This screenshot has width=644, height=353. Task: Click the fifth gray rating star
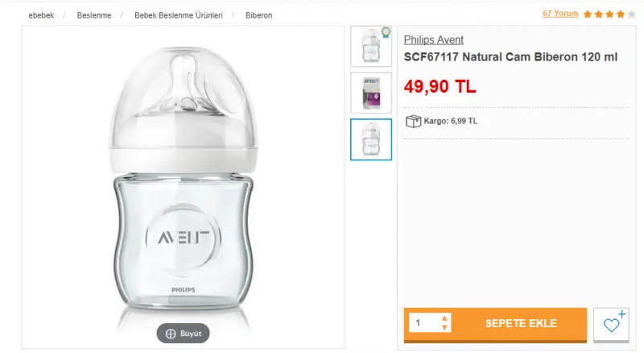tap(632, 15)
